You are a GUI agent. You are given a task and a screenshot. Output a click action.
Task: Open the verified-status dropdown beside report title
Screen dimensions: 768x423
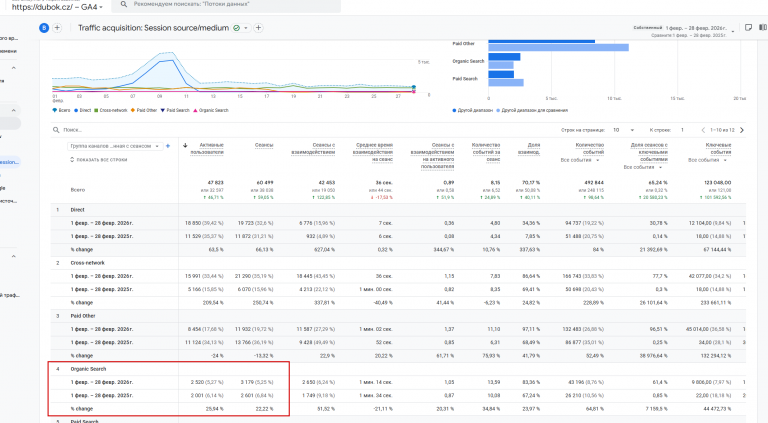(x=241, y=28)
